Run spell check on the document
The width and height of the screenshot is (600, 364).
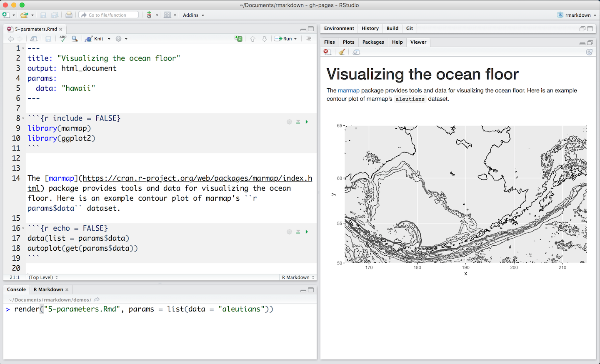point(63,38)
